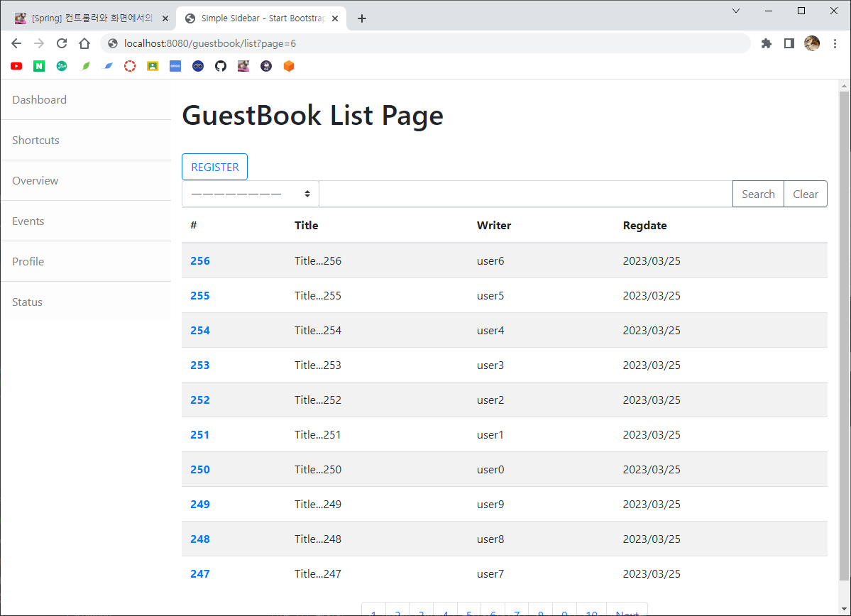Image resolution: width=851 pixels, height=616 pixels.
Task: Click the Title...250 cell
Action: (x=318, y=470)
